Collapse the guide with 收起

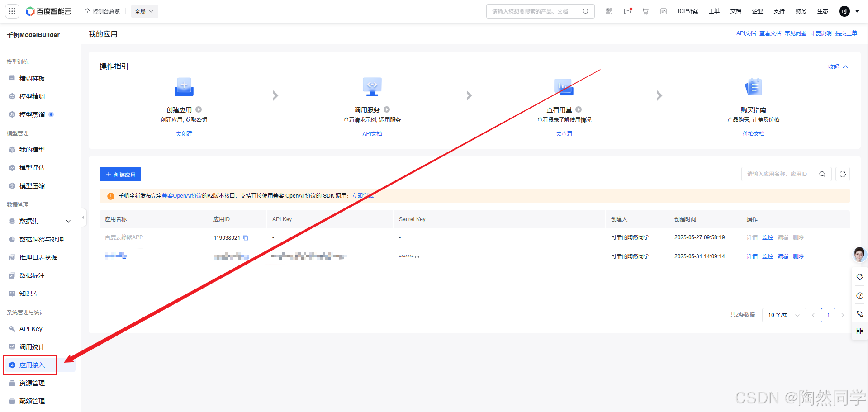(838, 67)
